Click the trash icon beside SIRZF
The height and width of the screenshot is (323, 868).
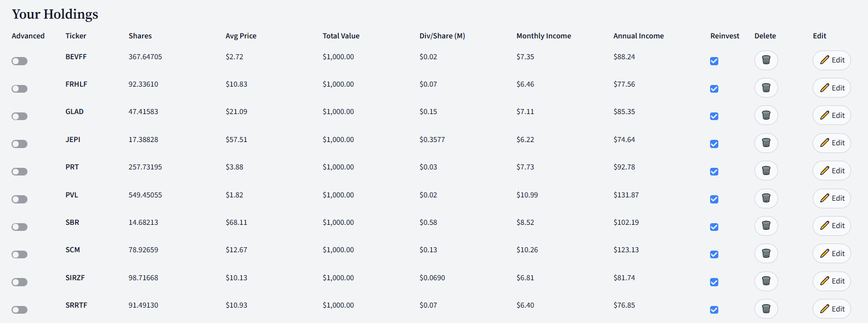pyautogui.click(x=766, y=281)
